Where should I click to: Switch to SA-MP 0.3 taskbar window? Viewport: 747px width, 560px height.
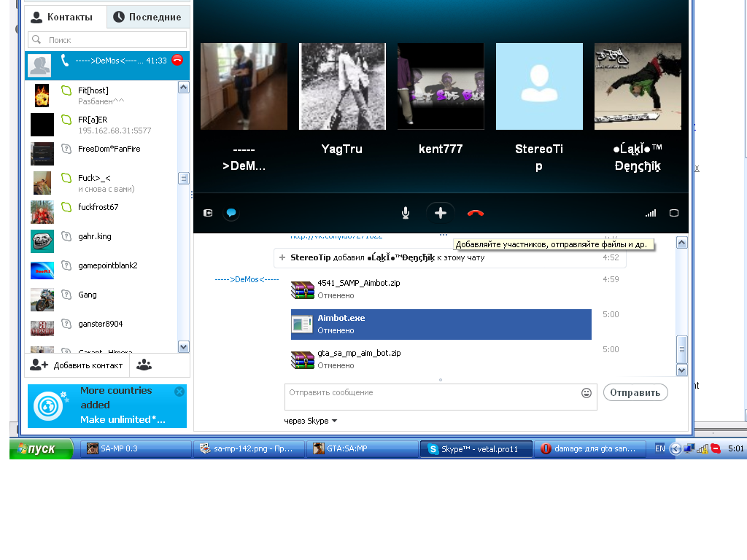tap(135, 448)
